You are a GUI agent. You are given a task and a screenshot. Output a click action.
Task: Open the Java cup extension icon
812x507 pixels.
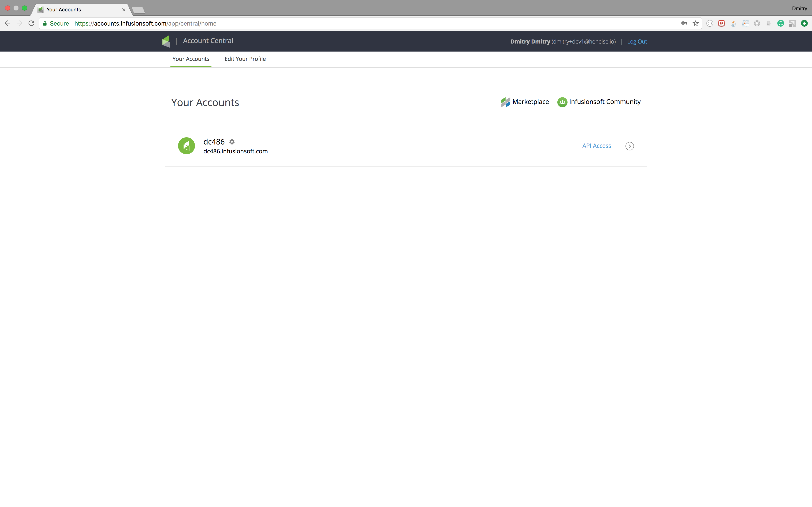click(x=733, y=23)
